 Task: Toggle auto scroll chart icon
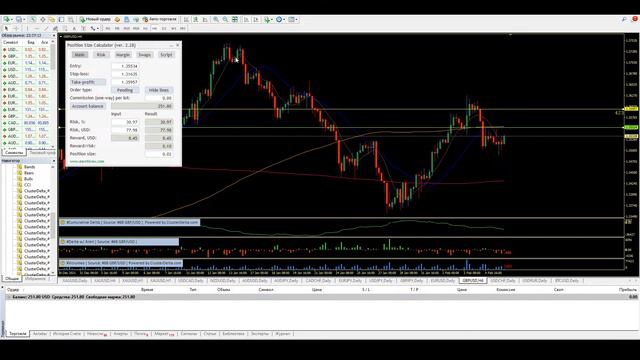pos(247,19)
